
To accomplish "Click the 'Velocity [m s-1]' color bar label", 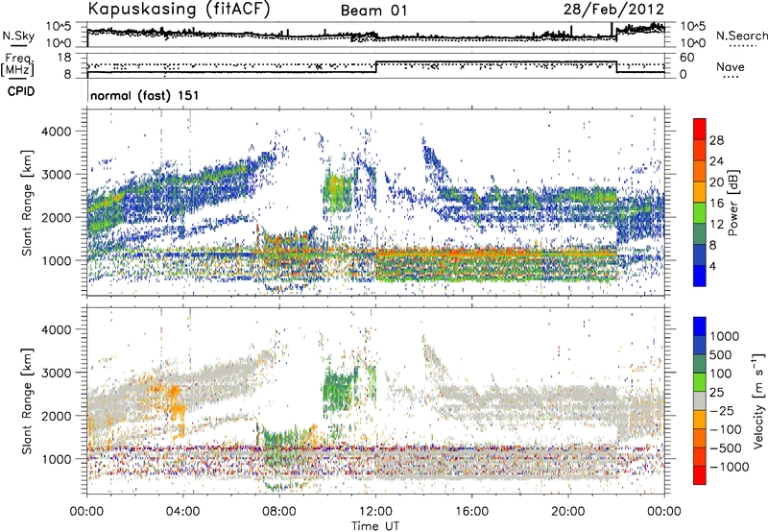I will [758, 400].
